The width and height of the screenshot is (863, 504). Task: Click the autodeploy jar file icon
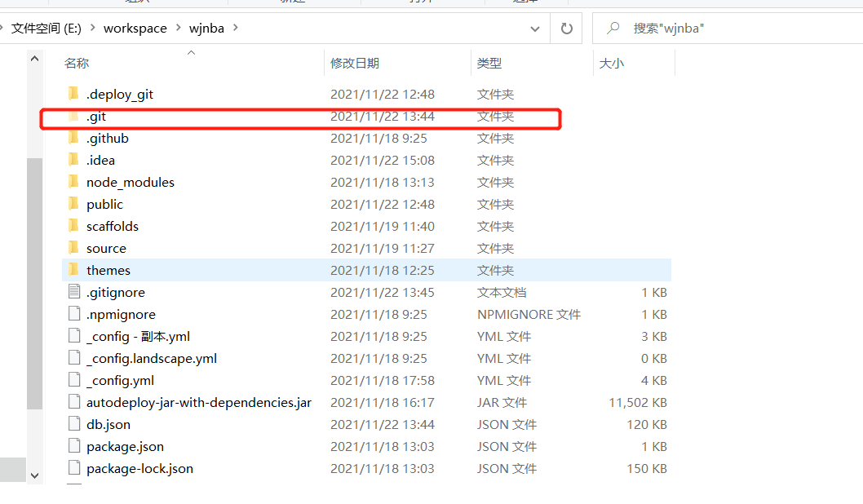(73, 402)
